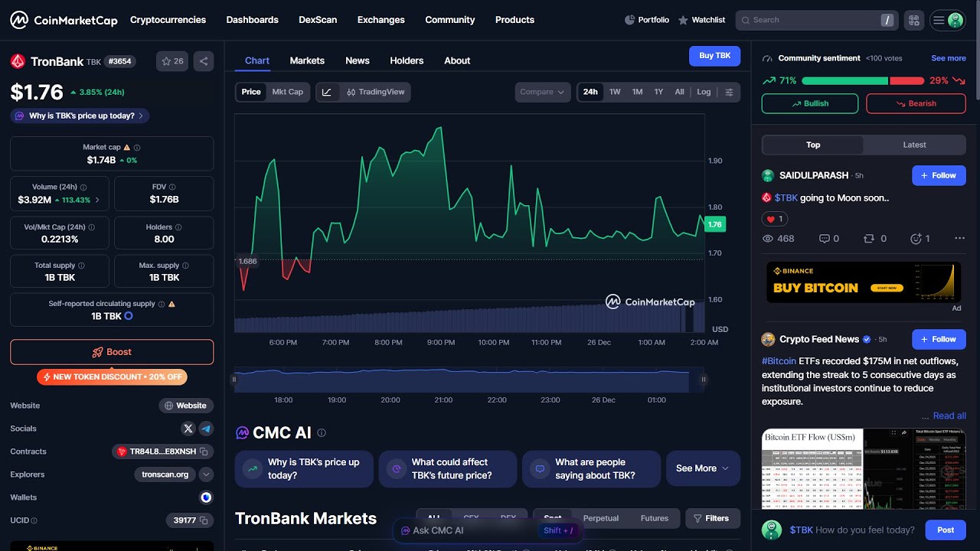Add emoji reaction to SAIDULPARASH post
The height and width of the screenshot is (551, 980).
point(920,239)
